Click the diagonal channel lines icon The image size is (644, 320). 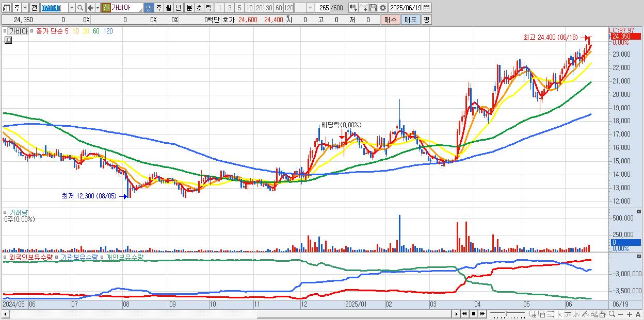tap(585, 314)
